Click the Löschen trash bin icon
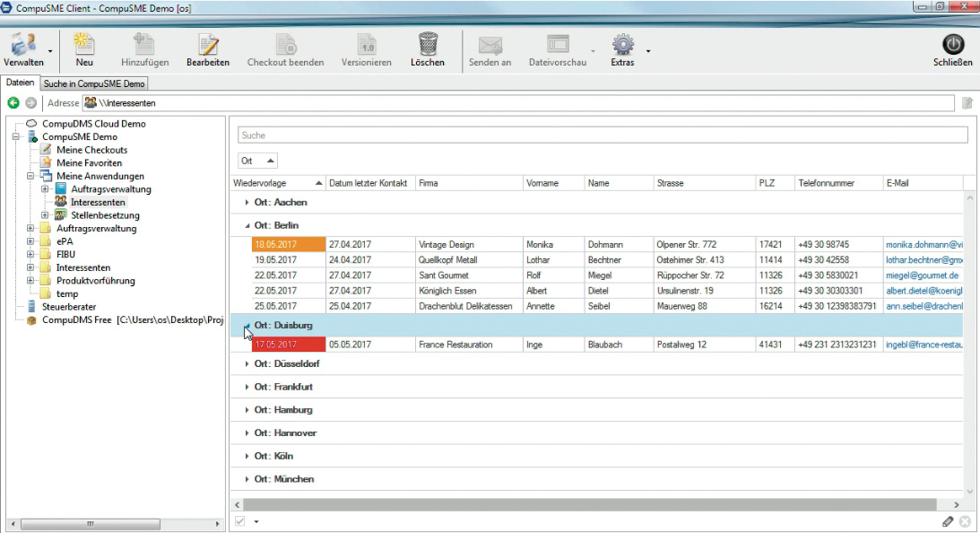Image resolution: width=980 pixels, height=533 pixels. [428, 45]
